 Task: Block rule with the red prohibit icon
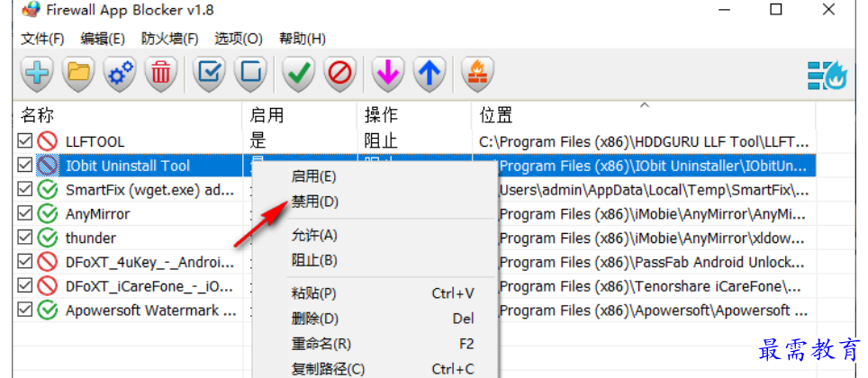(x=339, y=74)
